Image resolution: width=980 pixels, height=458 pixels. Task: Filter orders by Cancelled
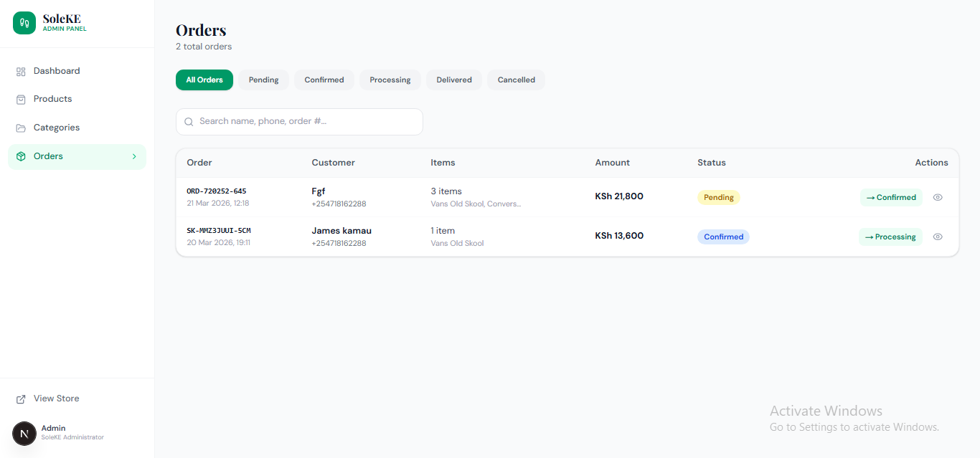(517, 80)
